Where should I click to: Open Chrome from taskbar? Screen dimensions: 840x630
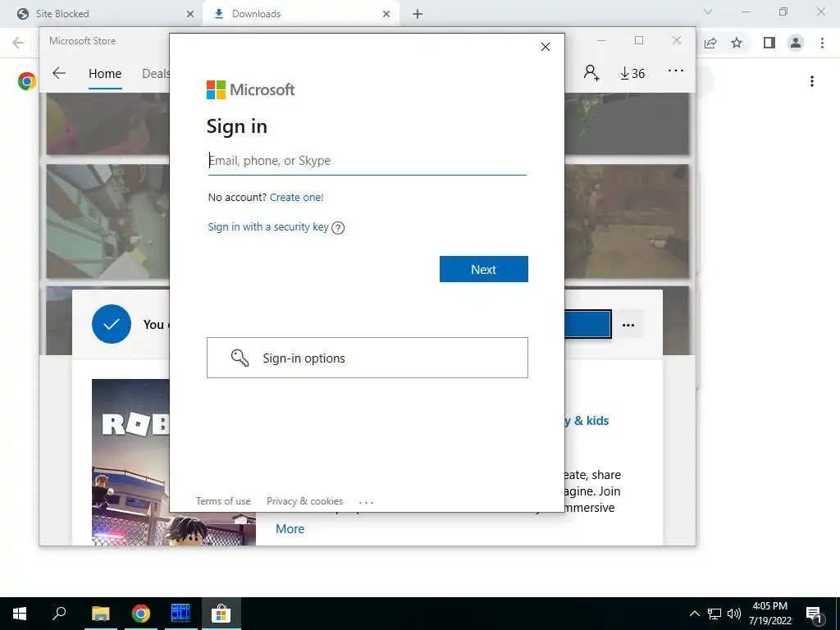(141, 614)
